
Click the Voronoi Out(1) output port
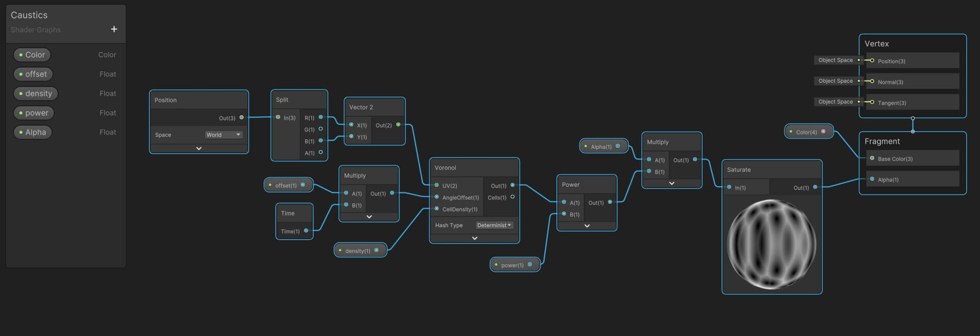coord(512,185)
